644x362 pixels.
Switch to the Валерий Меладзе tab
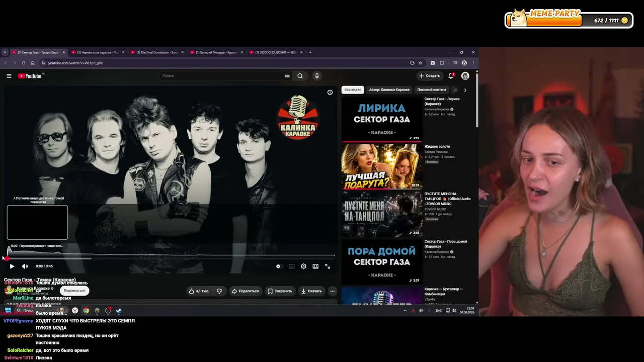pyautogui.click(x=216, y=52)
